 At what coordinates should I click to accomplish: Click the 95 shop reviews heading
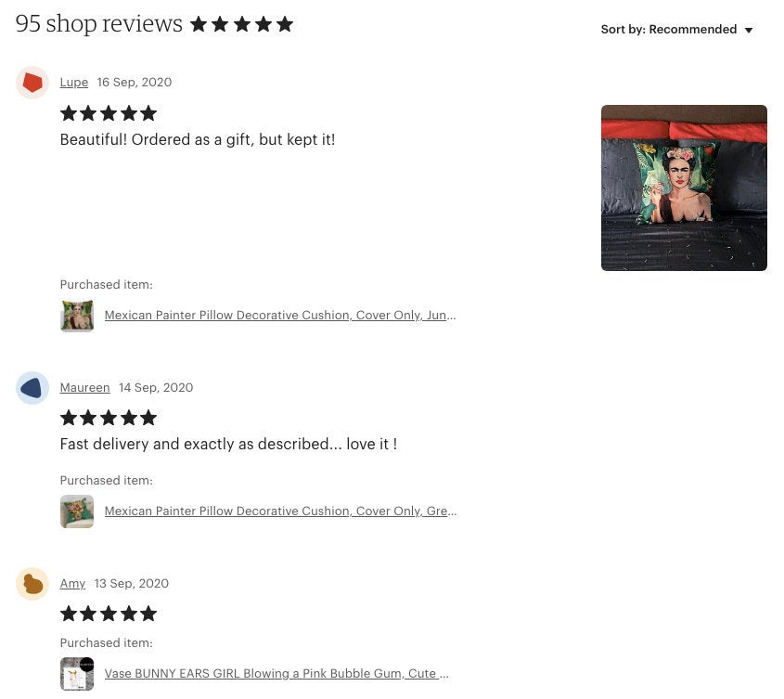click(x=99, y=23)
